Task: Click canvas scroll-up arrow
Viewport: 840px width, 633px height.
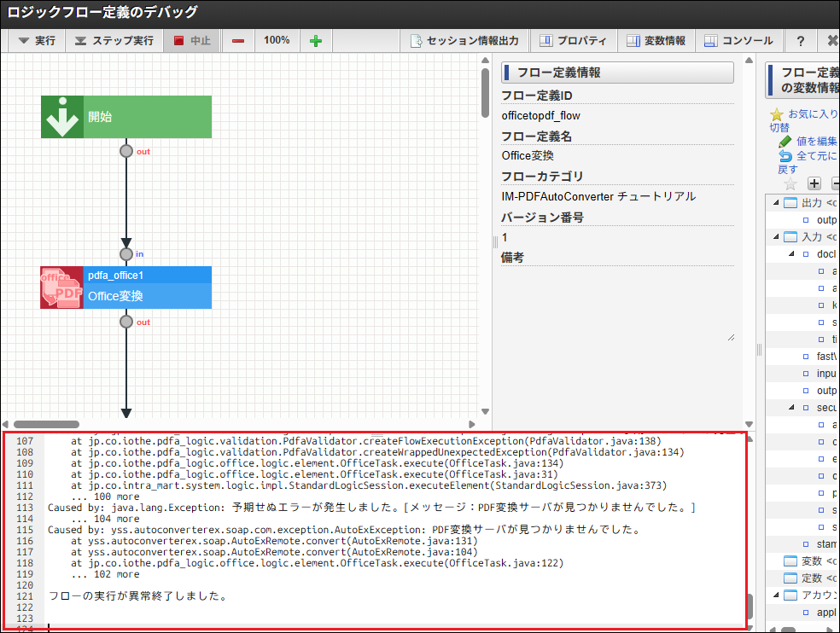Action: click(x=486, y=60)
